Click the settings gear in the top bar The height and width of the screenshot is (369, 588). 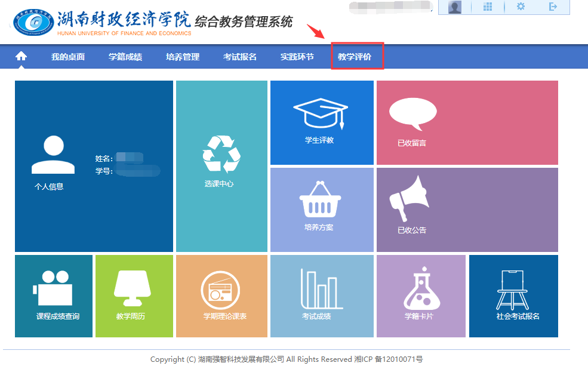(x=521, y=7)
